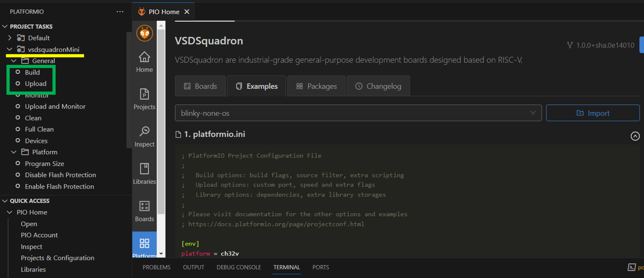
Task: Collapse the platformio.ini section with up arrow
Action: click(x=635, y=136)
